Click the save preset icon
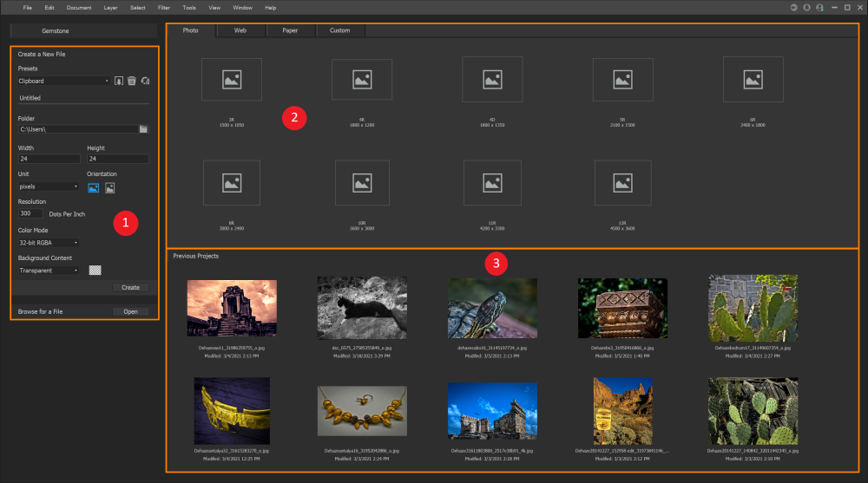868x483 pixels. pyautogui.click(x=119, y=81)
